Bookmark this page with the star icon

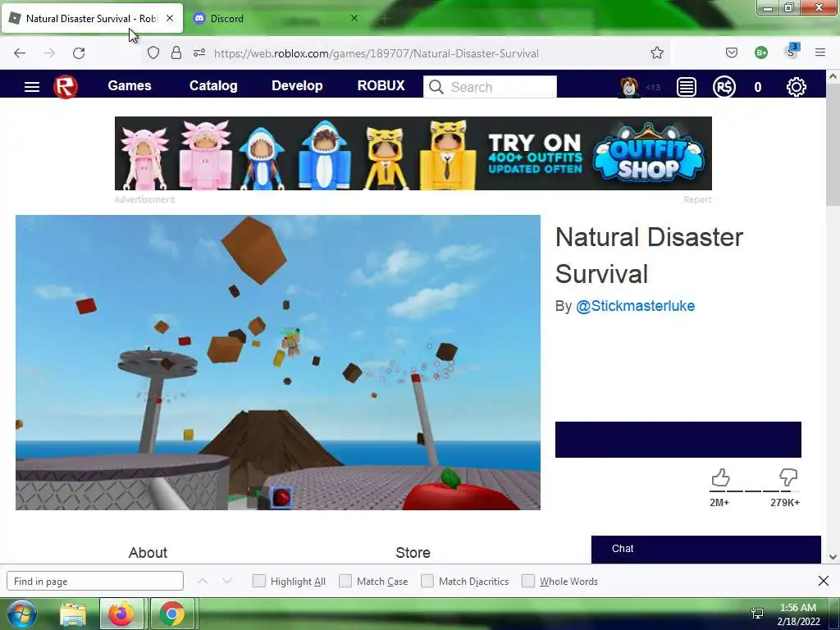657,52
